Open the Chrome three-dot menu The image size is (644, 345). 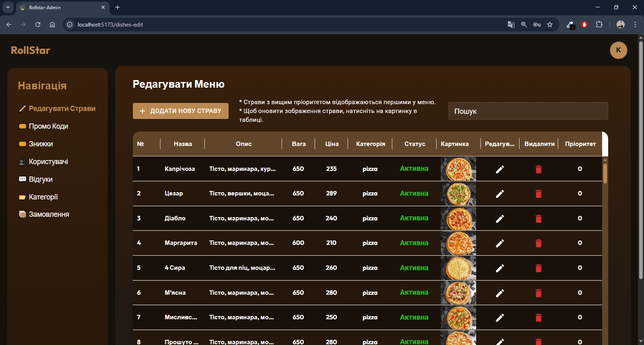[635, 25]
